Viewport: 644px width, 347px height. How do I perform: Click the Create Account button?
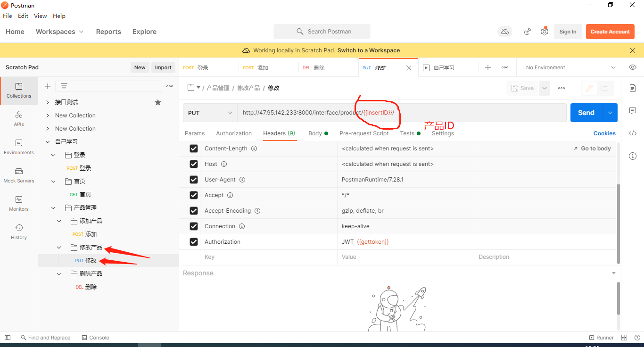tap(610, 32)
